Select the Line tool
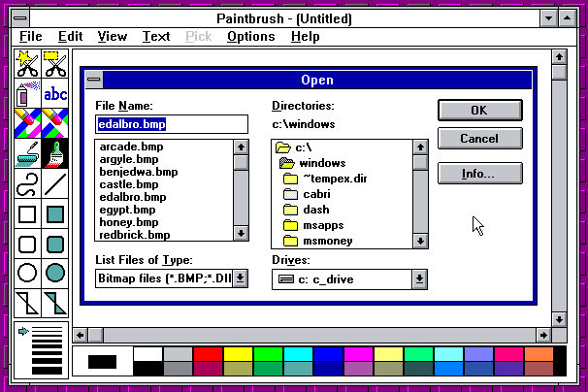This screenshot has height=392, width=588. (55, 183)
